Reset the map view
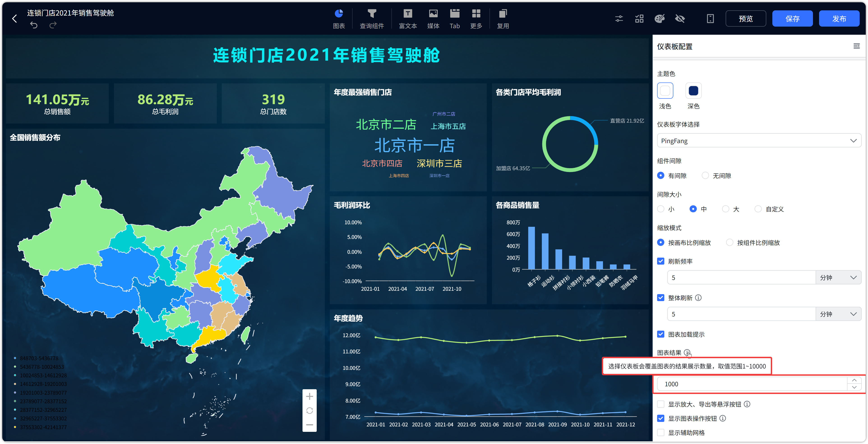 point(309,411)
